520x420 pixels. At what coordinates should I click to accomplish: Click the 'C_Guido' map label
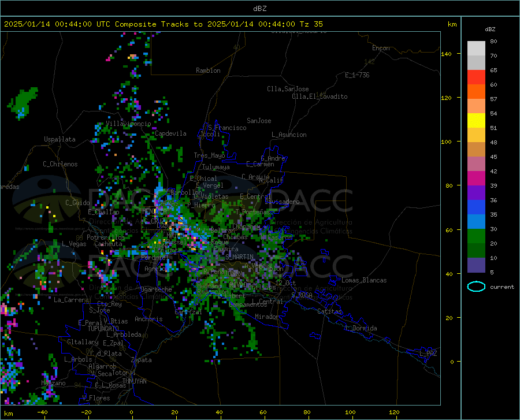click(77, 203)
